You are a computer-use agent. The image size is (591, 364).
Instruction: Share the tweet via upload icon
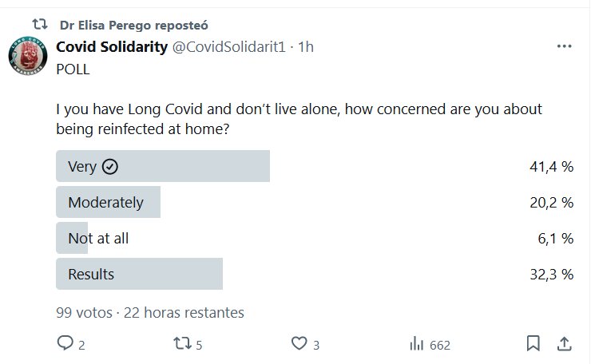click(x=564, y=344)
